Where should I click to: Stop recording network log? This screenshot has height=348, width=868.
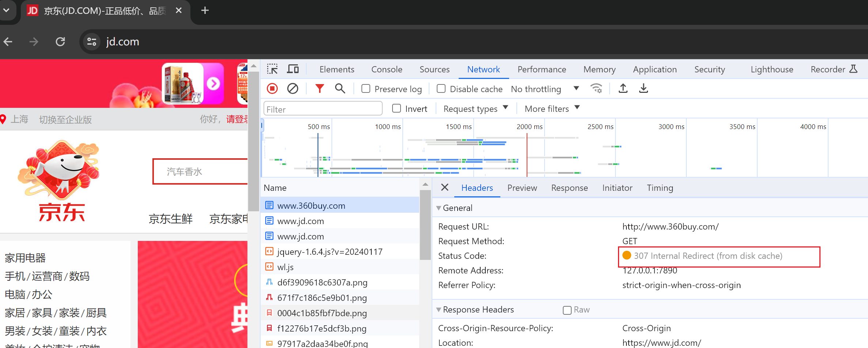[272, 88]
